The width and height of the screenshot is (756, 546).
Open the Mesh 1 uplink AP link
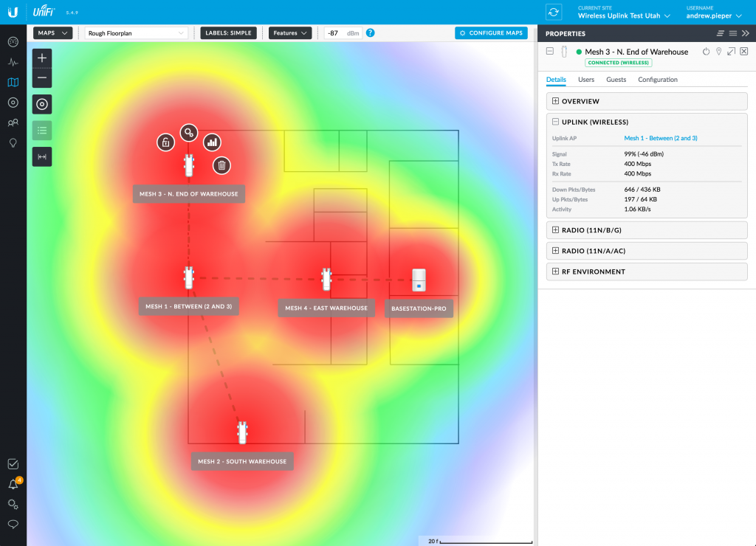tap(660, 138)
